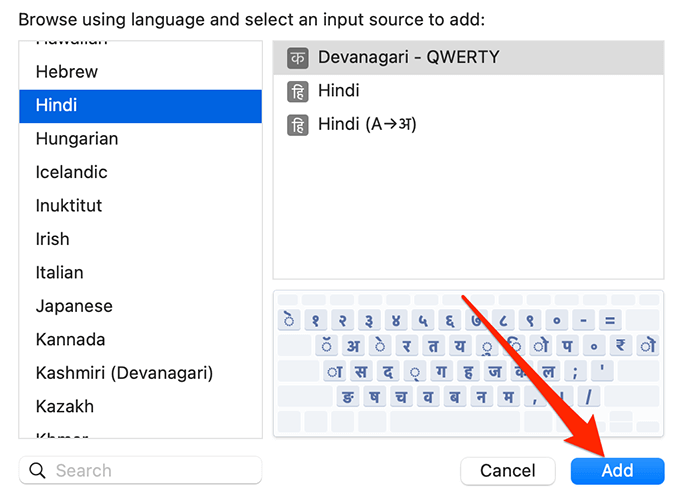Click the Devanagari - QWERTY source icon

(297, 58)
